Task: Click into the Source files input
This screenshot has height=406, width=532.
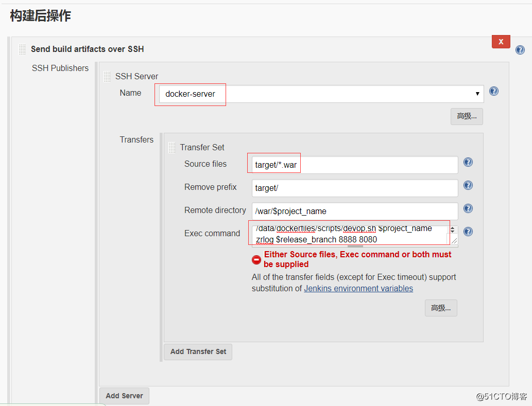Action: point(355,165)
